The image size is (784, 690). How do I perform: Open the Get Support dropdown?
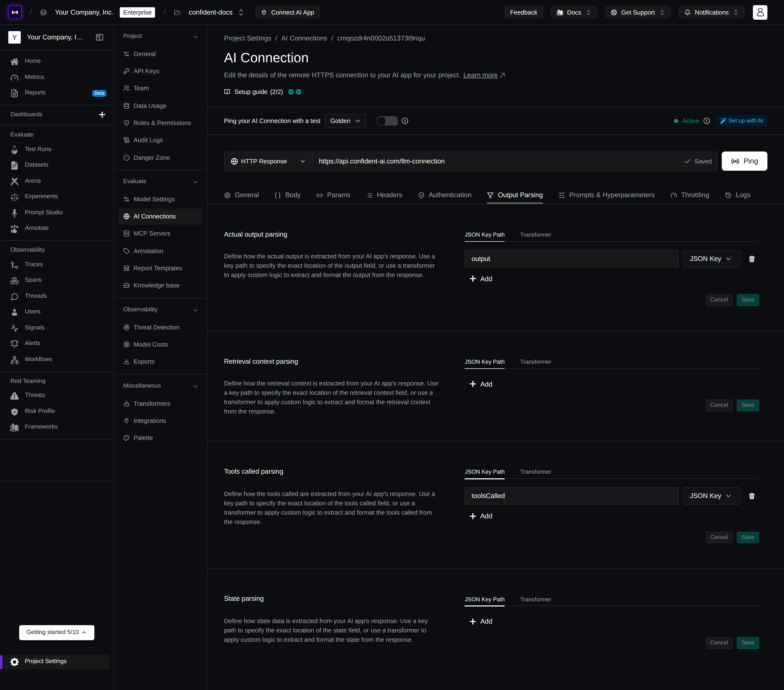[x=638, y=12]
